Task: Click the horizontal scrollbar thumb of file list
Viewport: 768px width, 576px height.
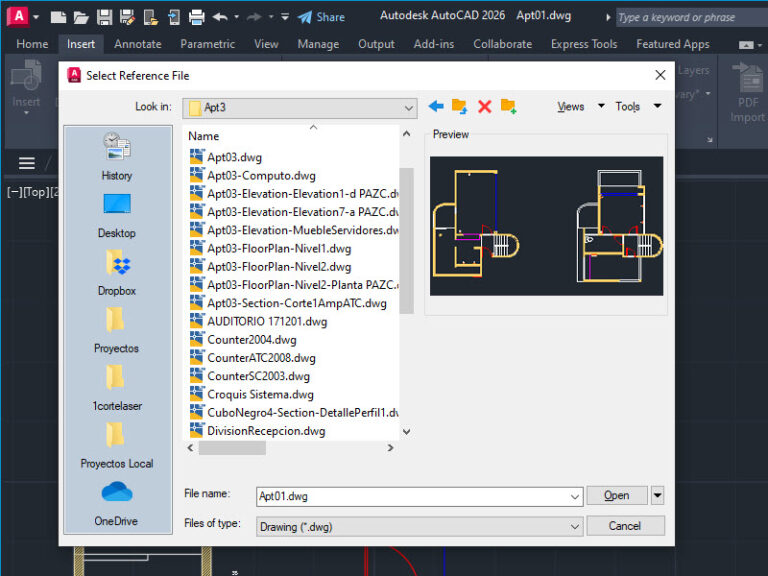Action: 232,448
